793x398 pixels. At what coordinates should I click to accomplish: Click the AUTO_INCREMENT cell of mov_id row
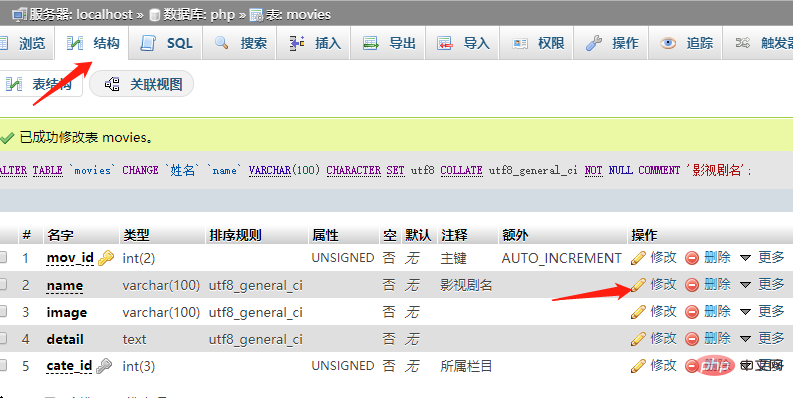pyautogui.click(x=561, y=258)
